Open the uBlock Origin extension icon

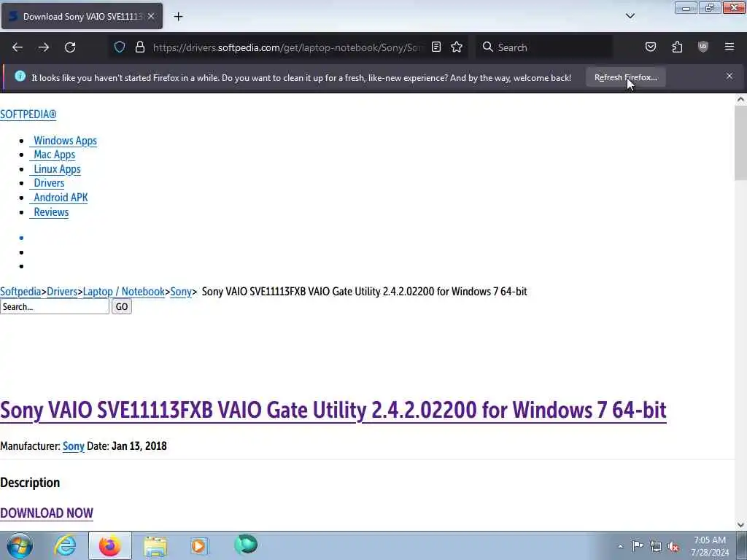[703, 47]
